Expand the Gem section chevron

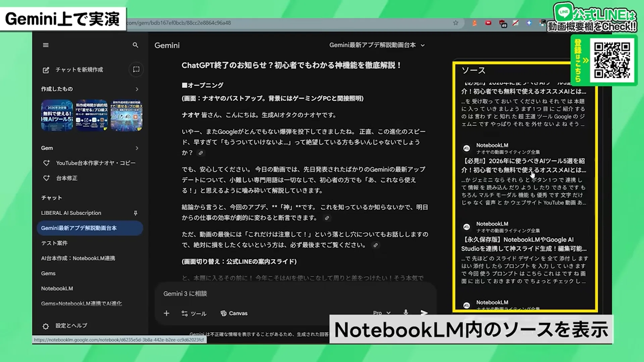click(137, 148)
